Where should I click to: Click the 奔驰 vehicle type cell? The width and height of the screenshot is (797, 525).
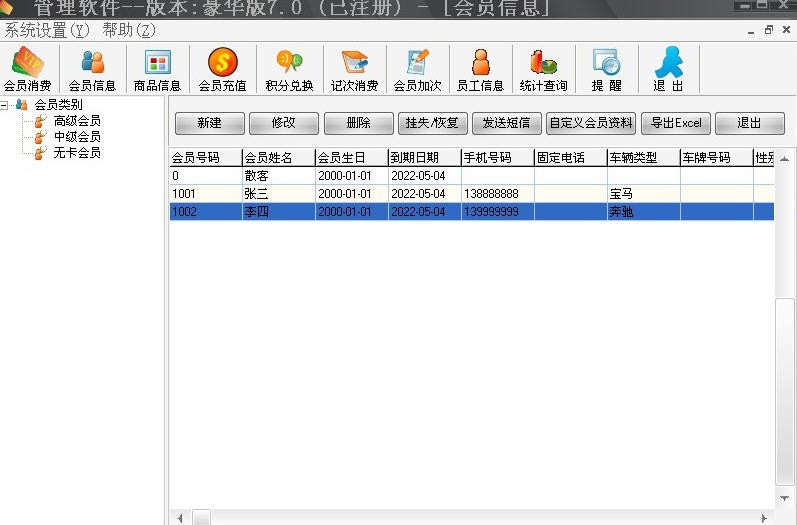[x=643, y=211]
